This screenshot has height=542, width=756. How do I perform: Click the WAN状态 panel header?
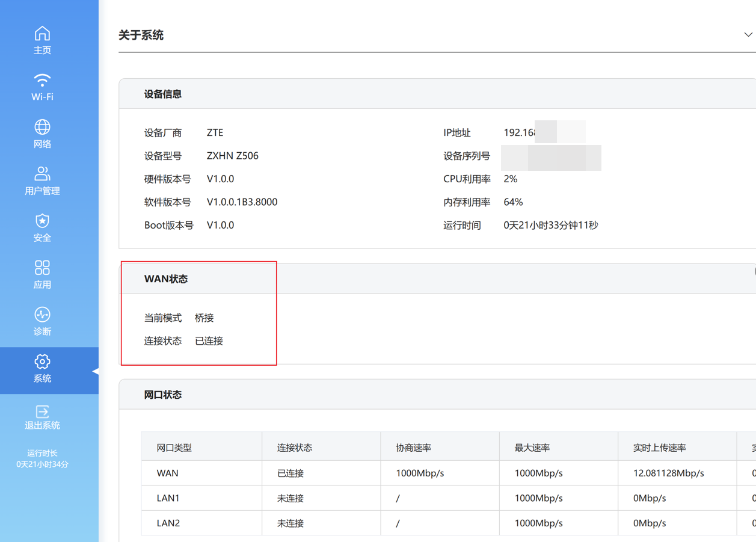(437, 279)
